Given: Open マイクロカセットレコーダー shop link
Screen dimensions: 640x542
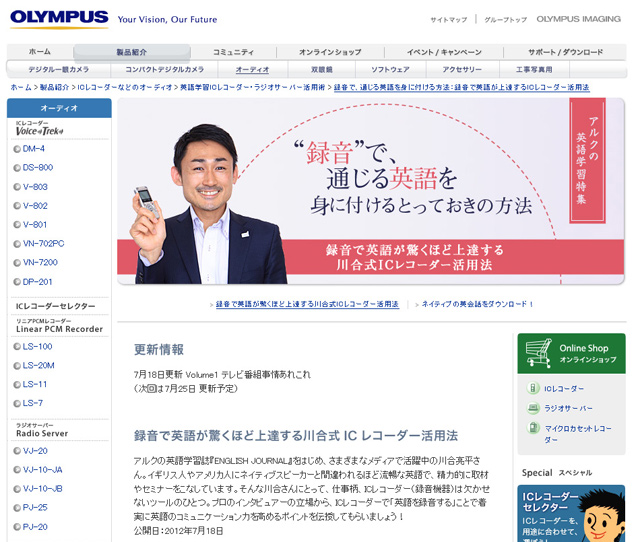Looking at the screenshot, I should click(578, 434).
